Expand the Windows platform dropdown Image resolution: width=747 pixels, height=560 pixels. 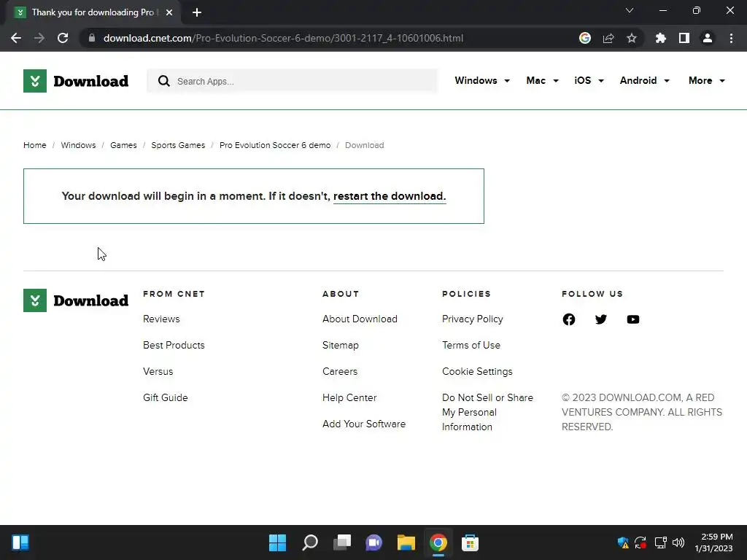tap(482, 80)
